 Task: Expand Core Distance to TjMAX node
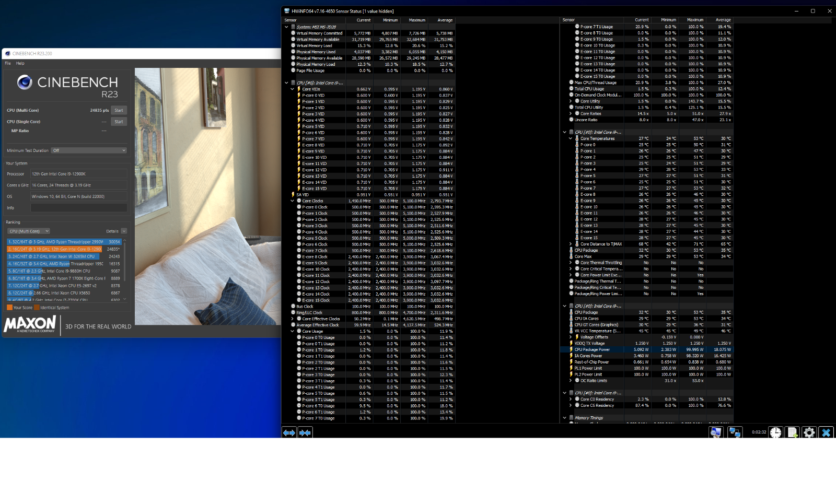571,244
